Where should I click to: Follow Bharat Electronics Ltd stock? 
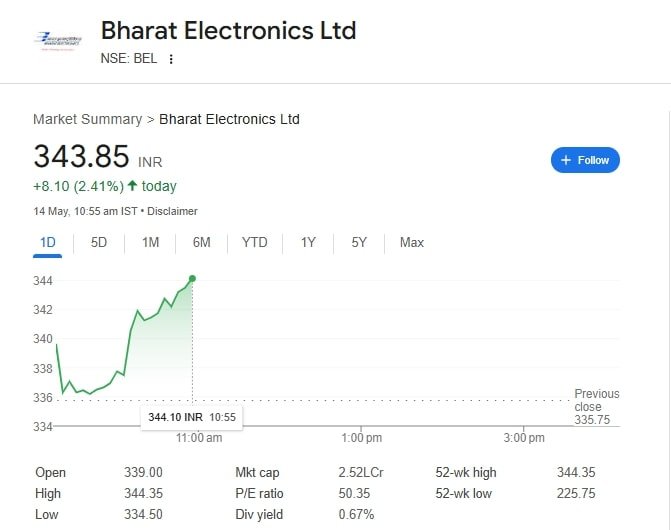[x=585, y=160]
